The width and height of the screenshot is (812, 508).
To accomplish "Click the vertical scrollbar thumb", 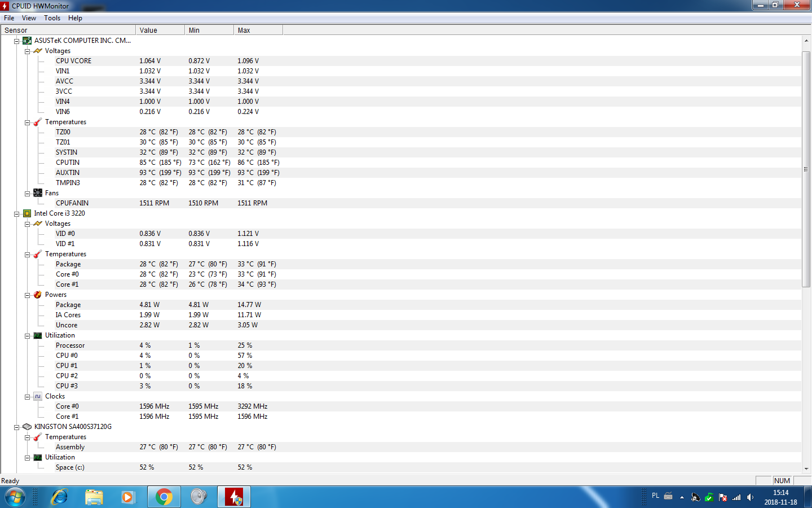I will point(806,169).
